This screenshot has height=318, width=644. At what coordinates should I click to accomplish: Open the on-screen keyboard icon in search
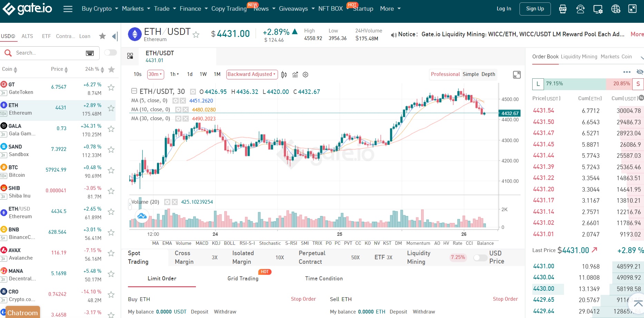coord(90,53)
